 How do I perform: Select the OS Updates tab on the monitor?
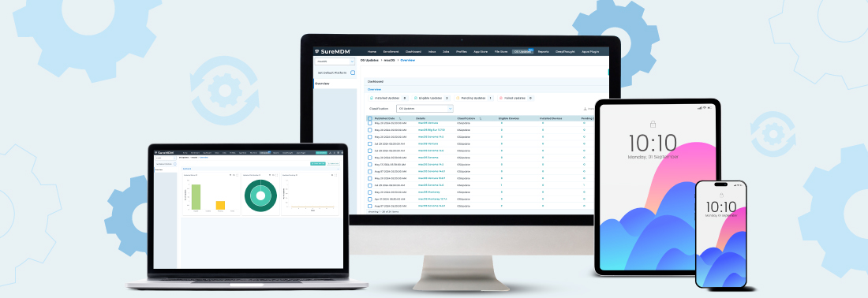522,51
